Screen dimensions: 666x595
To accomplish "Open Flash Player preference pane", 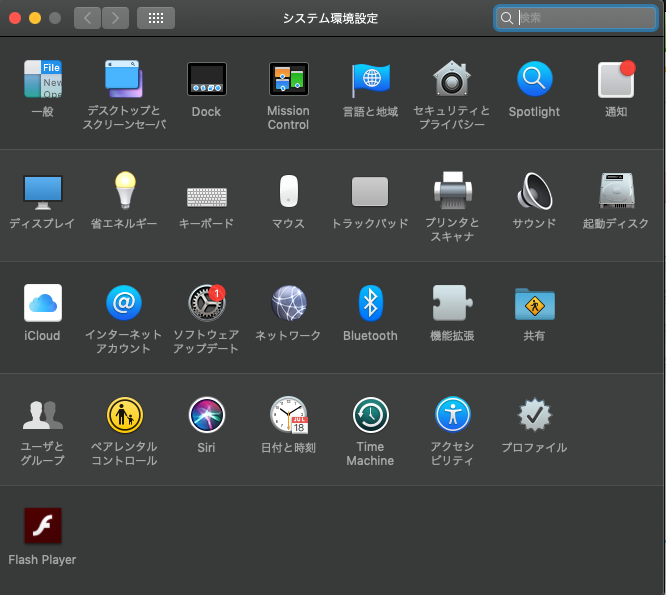I will pyautogui.click(x=43, y=526).
